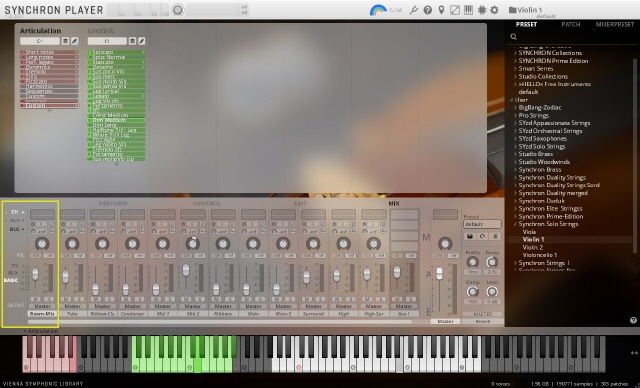Delete mixer preset with trash icon
Viewport: 640px width, 388px height.
click(x=495, y=236)
